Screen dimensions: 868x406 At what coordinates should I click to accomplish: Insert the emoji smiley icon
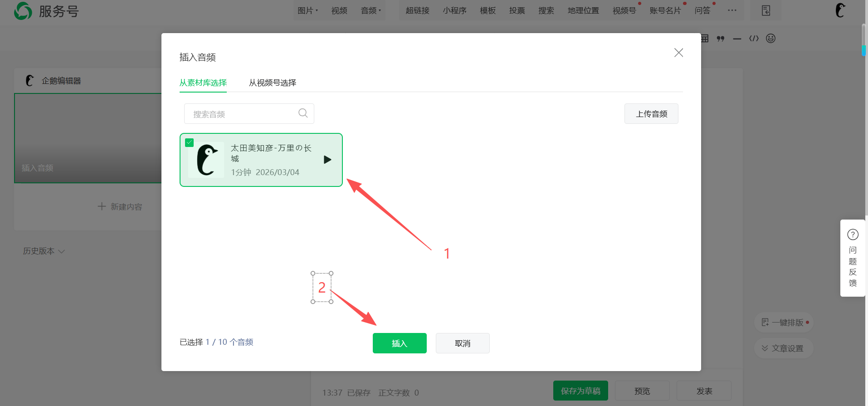770,39
